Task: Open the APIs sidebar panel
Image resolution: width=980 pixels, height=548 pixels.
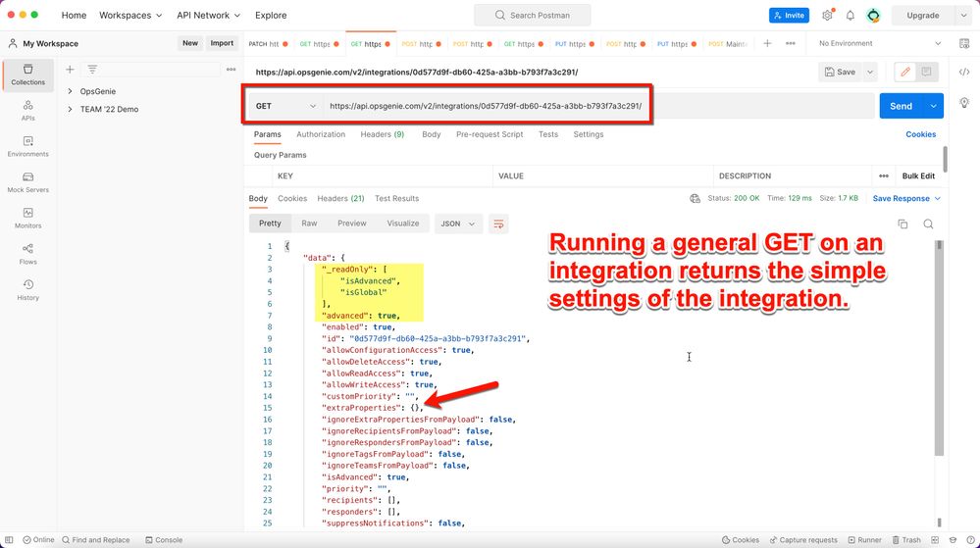Action: pyautogui.click(x=28, y=111)
